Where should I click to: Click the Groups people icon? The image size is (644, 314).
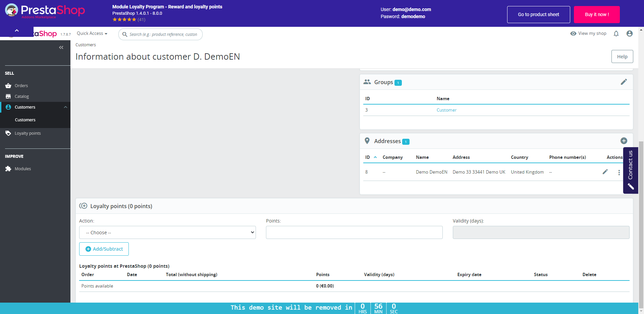(367, 82)
